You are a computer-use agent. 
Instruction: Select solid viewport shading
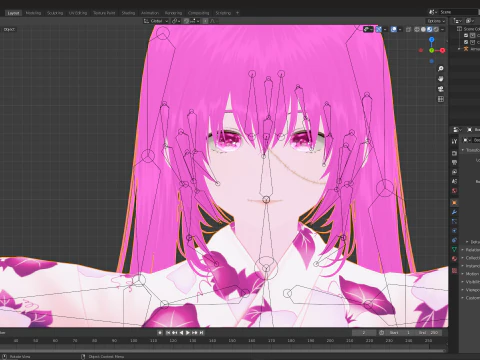[423, 29]
